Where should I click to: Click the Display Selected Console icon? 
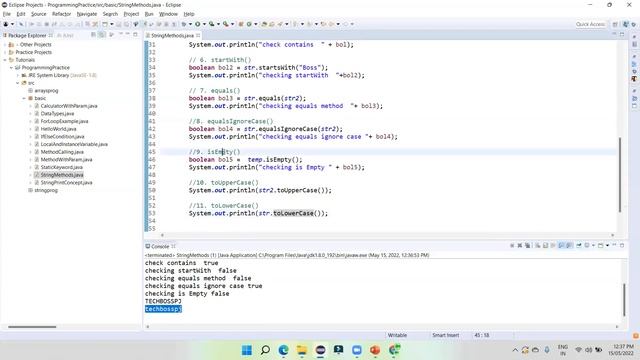pos(587,246)
